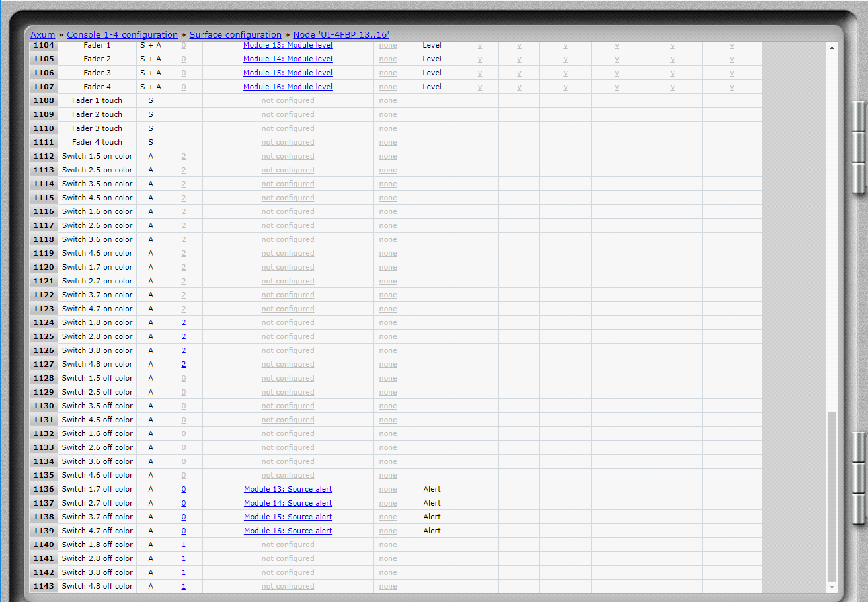Viewport: 868px width, 602px height.
Task: Edit default value 1 for Switch 4.8 off color
Action: point(184,586)
